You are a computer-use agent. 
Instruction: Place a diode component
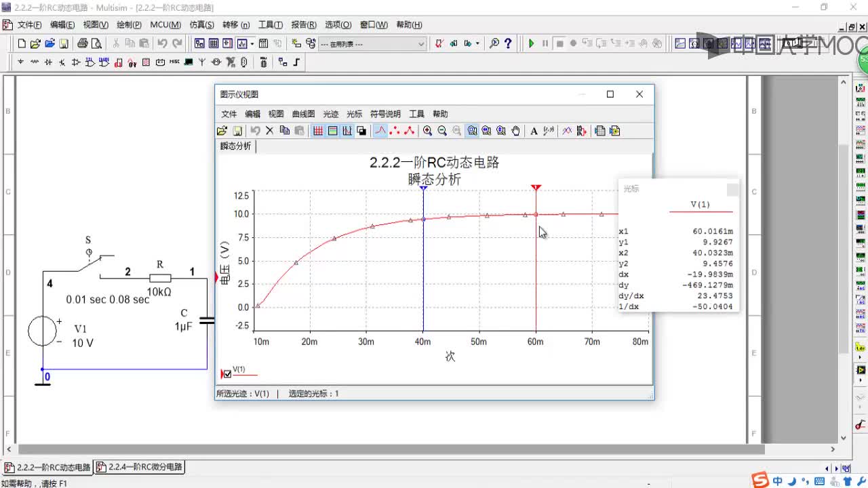click(x=48, y=62)
